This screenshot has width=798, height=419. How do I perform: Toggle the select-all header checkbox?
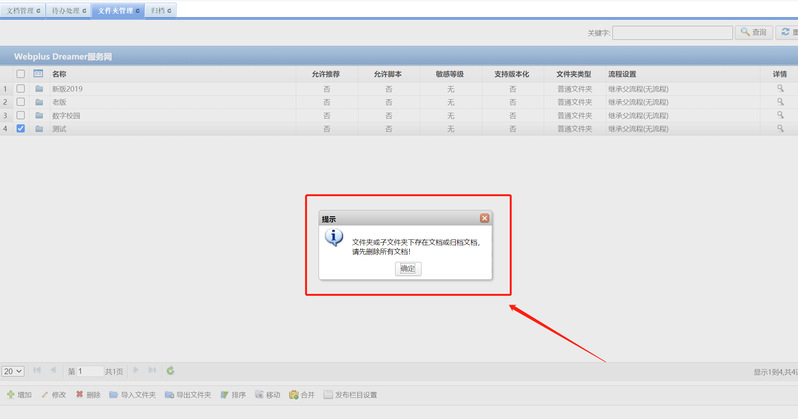pyautogui.click(x=21, y=74)
